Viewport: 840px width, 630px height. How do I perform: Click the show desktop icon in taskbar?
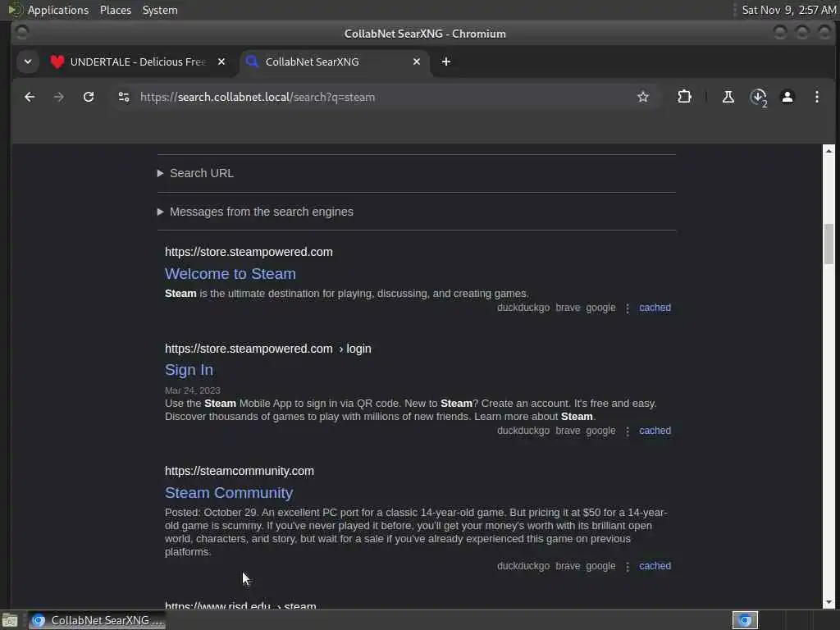tap(10, 620)
